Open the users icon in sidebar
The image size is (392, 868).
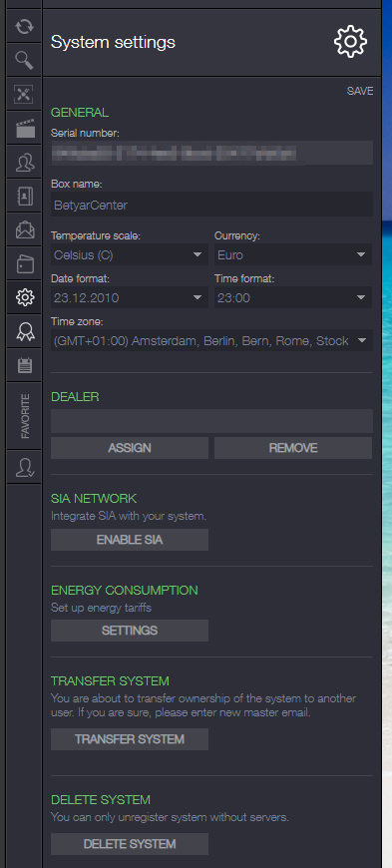pos(24,163)
